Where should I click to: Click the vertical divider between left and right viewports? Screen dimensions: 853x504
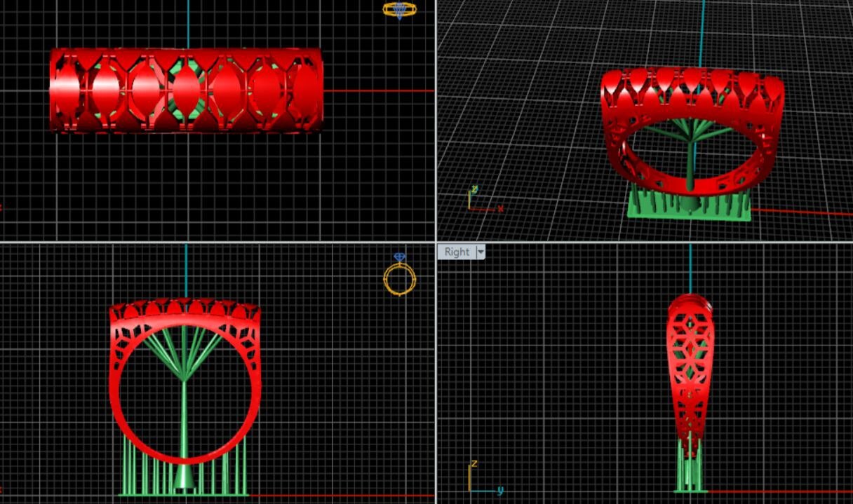pos(436,140)
